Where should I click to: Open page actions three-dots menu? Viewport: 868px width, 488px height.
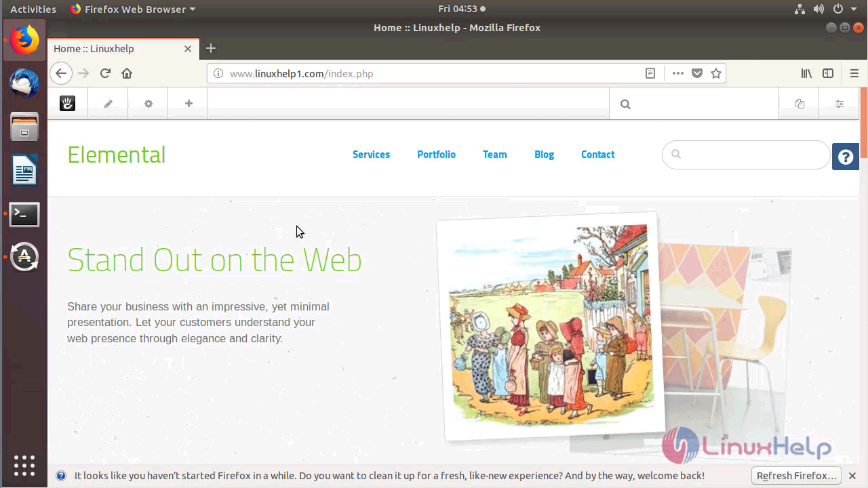[x=677, y=73]
